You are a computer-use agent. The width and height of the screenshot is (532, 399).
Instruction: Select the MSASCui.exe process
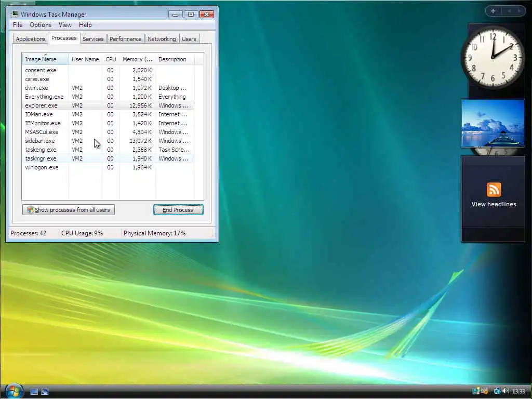(108, 132)
